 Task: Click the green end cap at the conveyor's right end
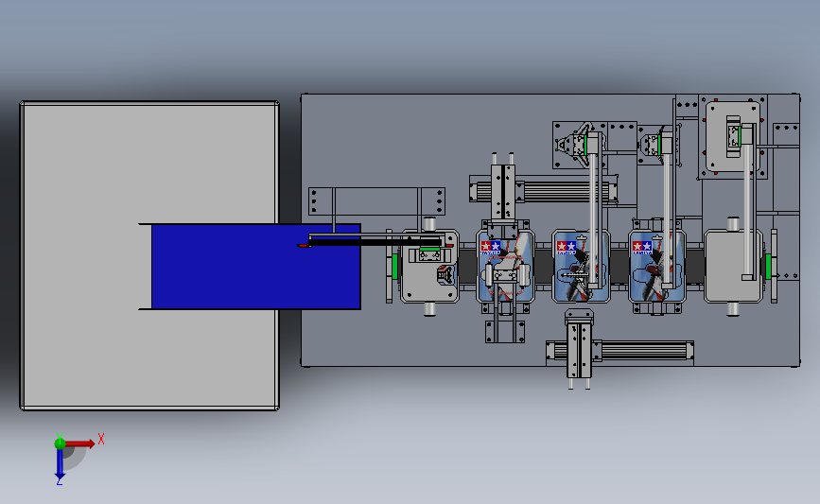point(768,266)
